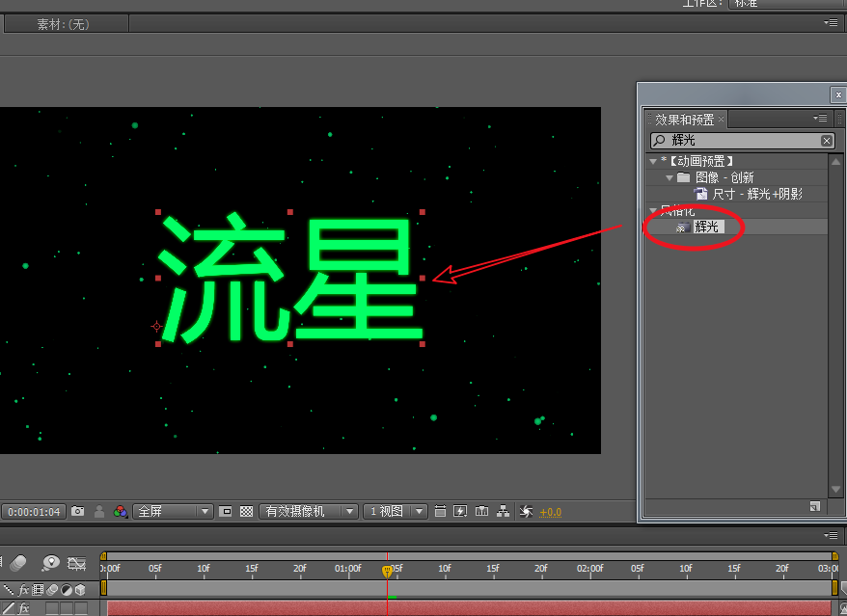847x616 pixels.
Task: Collapse the 风格化 category
Action: [653, 210]
